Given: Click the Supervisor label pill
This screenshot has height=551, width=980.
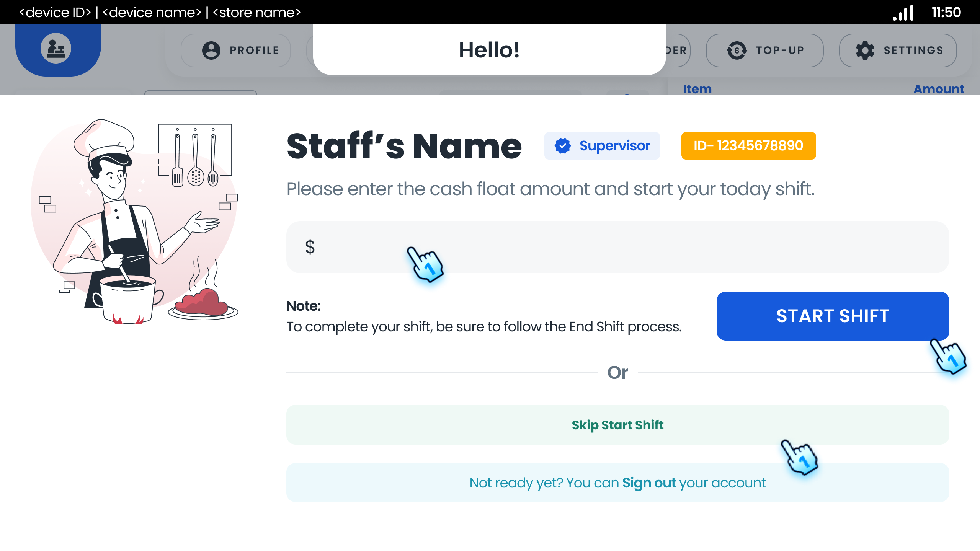Looking at the screenshot, I should [602, 145].
